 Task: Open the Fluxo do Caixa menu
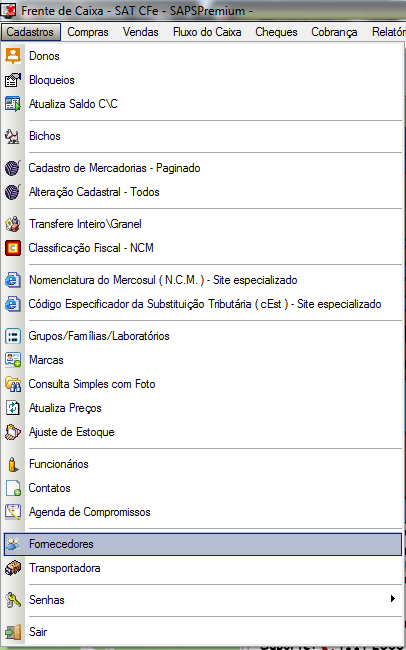point(207,32)
